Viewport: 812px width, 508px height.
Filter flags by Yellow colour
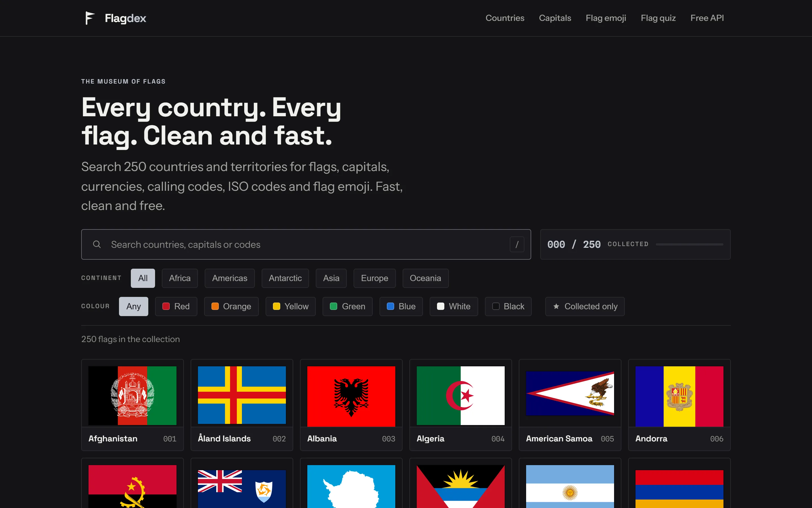coord(290,306)
